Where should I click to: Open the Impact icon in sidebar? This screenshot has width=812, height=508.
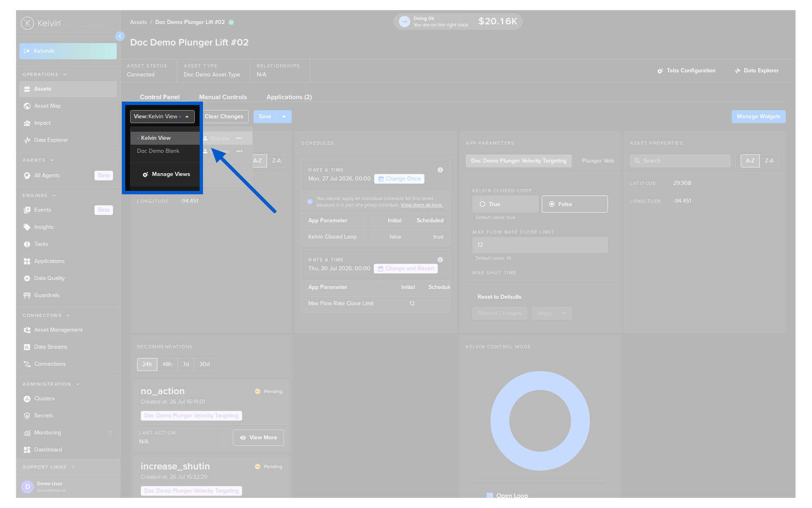[x=27, y=123]
